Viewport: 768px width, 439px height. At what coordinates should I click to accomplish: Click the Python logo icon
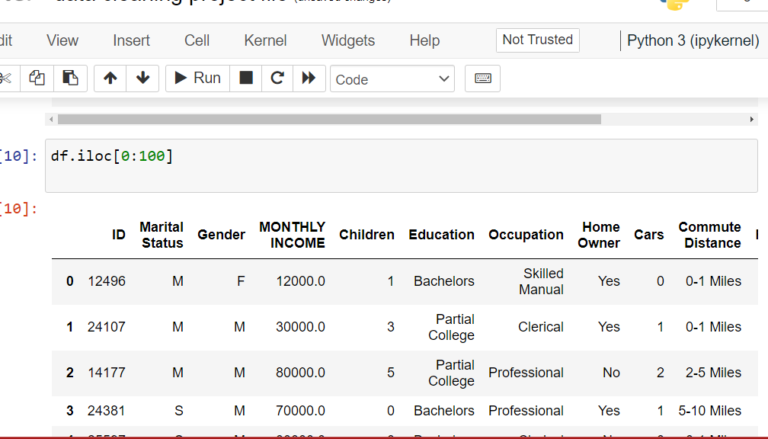pos(677,3)
